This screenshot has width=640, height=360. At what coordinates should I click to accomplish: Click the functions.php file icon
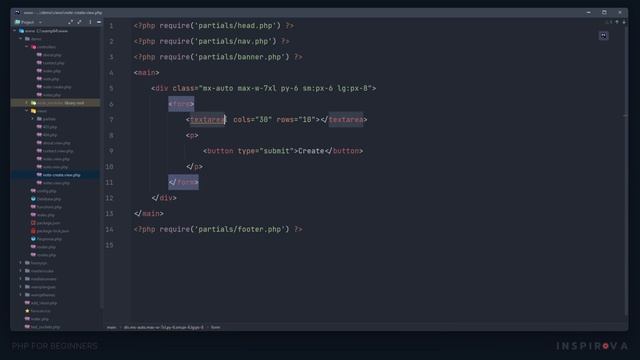click(x=33, y=207)
